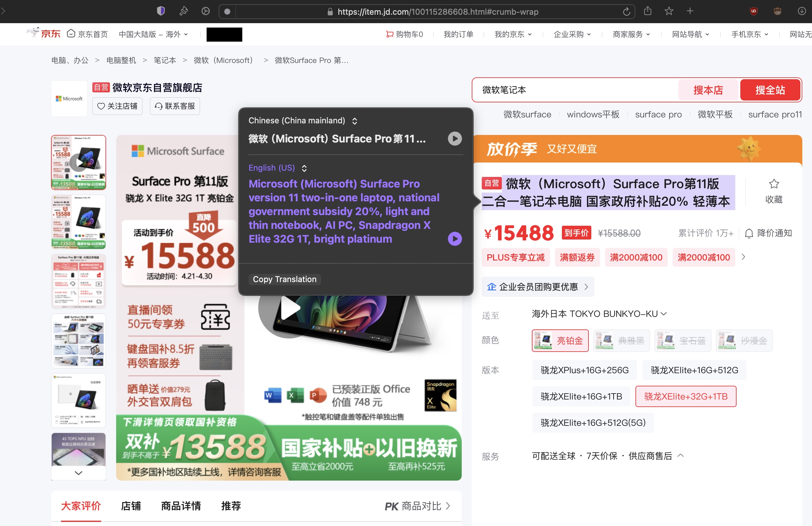Open a new tab with plus icon
Screen dimensions: 812x526
click(x=690, y=11)
